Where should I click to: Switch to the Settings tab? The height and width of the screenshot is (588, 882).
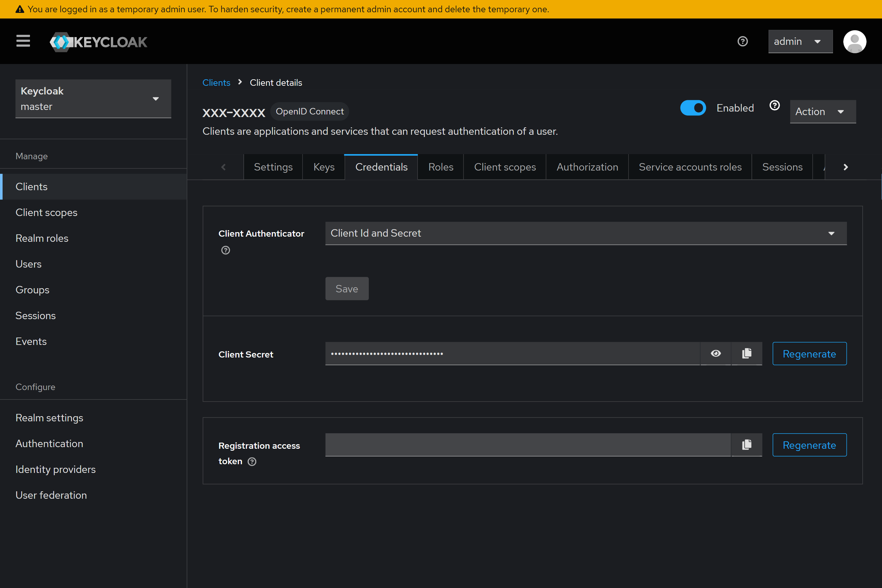tap(273, 167)
